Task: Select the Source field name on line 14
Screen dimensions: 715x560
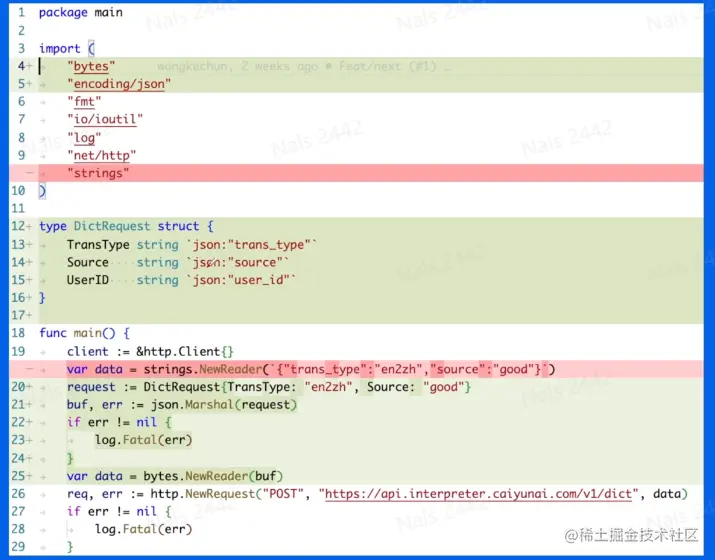Action: (88, 263)
